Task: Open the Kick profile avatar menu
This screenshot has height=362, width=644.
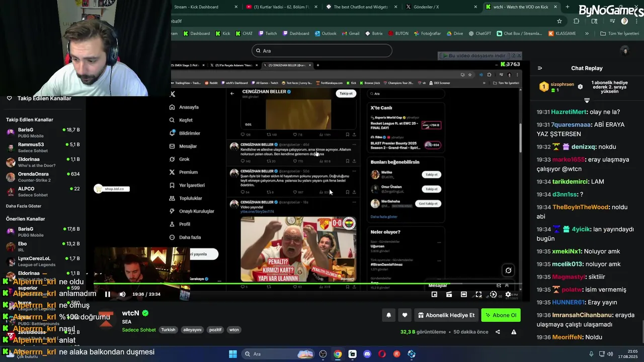Action: (625, 50)
